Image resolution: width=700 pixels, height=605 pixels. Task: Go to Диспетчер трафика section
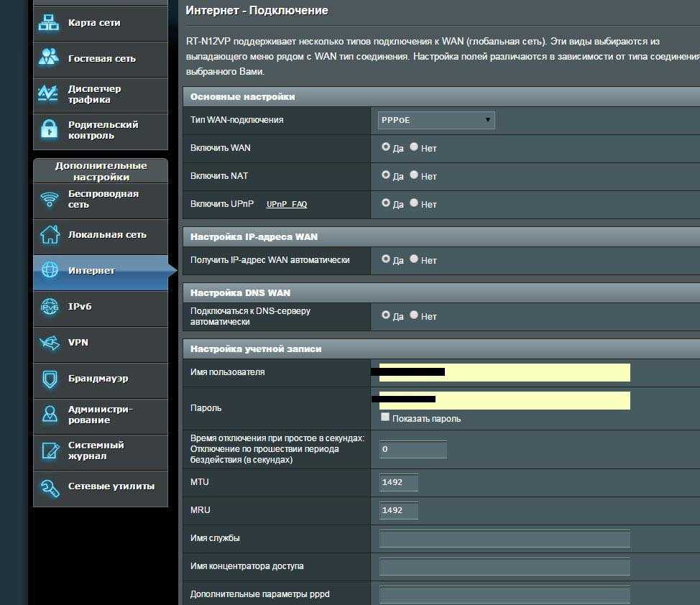pos(101,95)
